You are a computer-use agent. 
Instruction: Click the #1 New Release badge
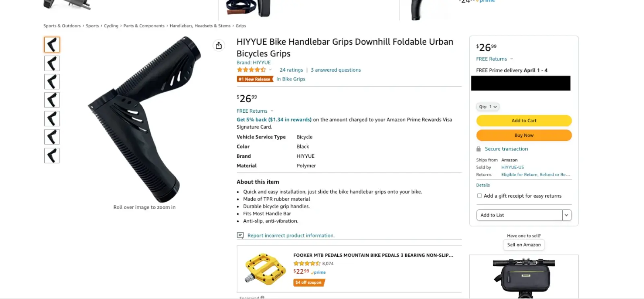(255, 79)
